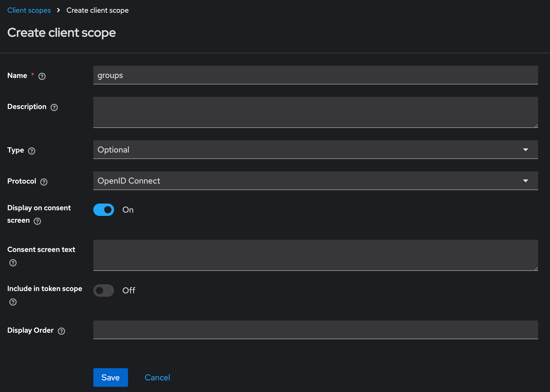This screenshot has width=550, height=392.
Task: Click the Description help icon
Action: click(x=54, y=107)
